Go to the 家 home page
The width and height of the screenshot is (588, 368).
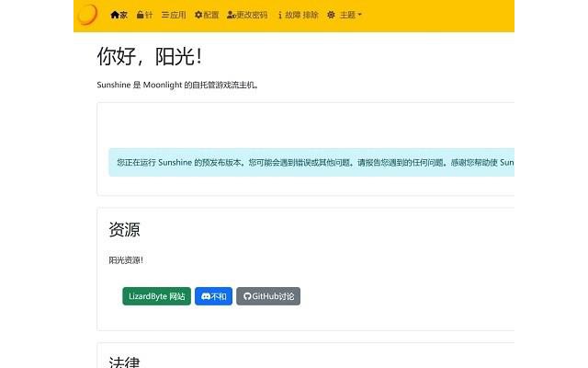pyautogui.click(x=119, y=15)
